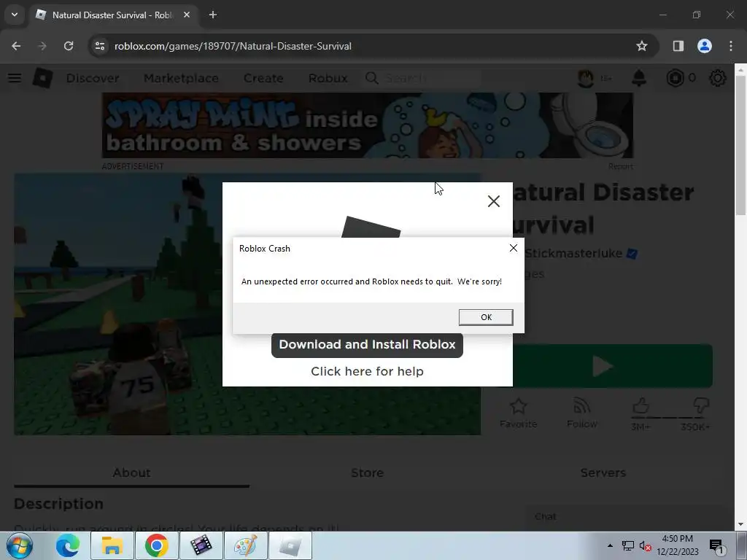Viewport: 747px width, 560px height.
Task: Open the Robux balance icon
Action: [675, 78]
